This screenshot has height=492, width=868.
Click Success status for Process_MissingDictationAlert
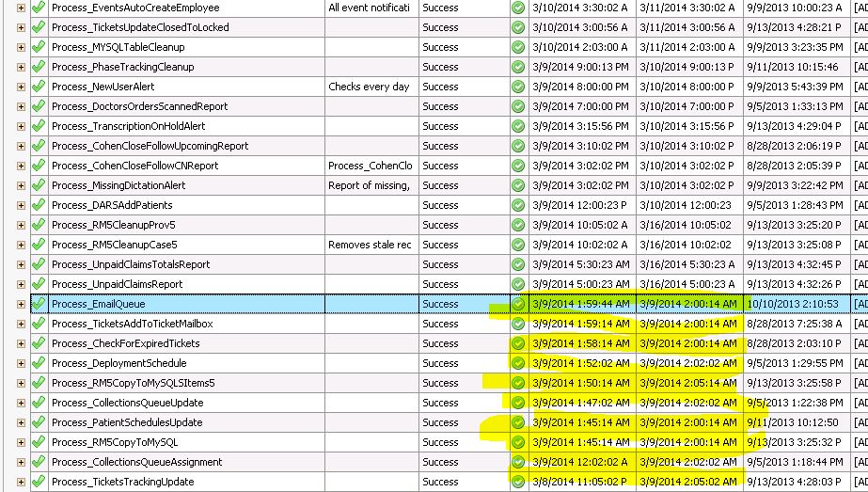click(x=440, y=185)
